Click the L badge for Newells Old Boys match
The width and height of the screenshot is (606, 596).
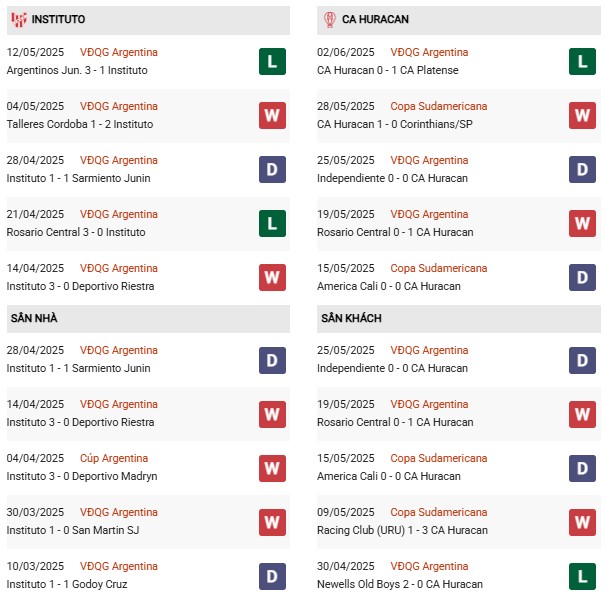(x=582, y=577)
